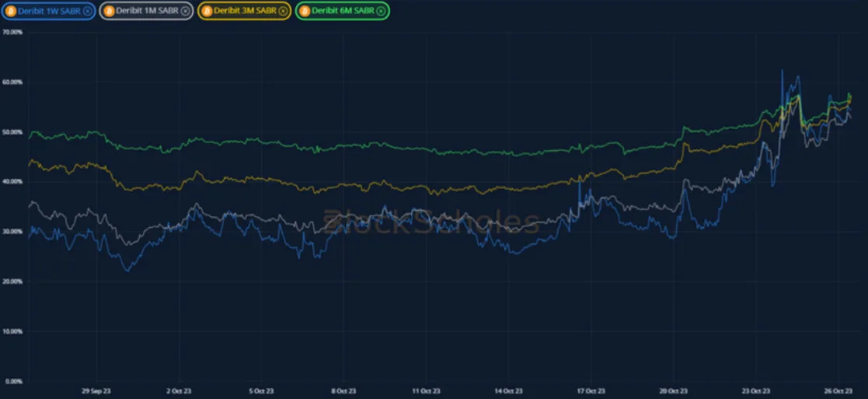The width and height of the screenshot is (868, 399).
Task: Click the 70.00% y-axis label
Action: click(x=12, y=32)
